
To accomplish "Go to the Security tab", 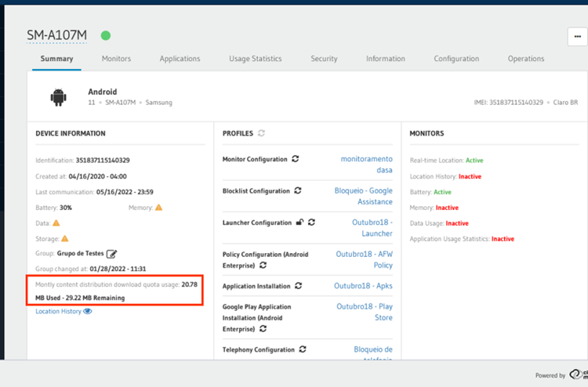I will (324, 59).
